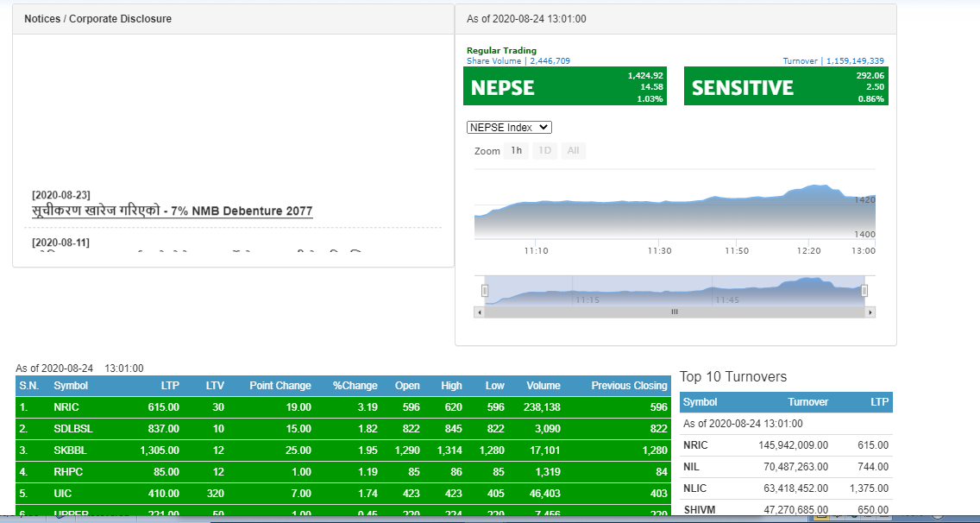This screenshot has height=523, width=980.
Task: Click the Share Volume 2,446,709 text
Action: click(518, 60)
